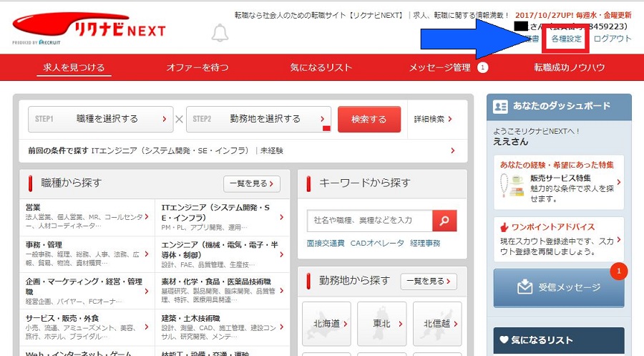This screenshot has height=356, width=644.
Task: Open the notification bell
Action: pyautogui.click(x=220, y=33)
